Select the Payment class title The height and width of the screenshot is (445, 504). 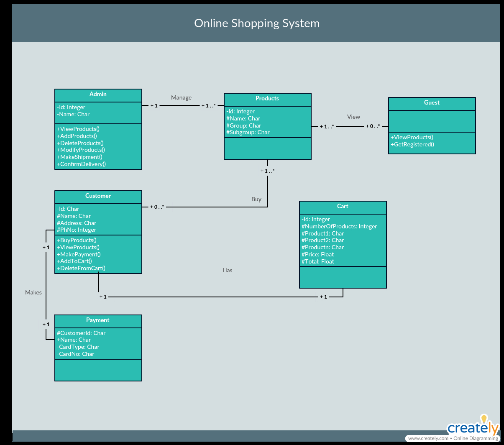(98, 320)
